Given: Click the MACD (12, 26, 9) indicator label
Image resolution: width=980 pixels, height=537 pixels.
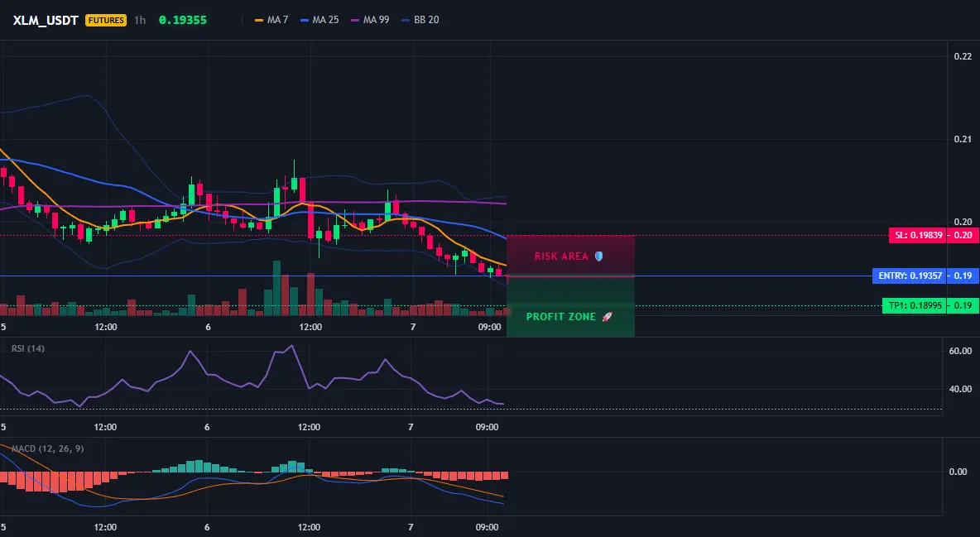Looking at the screenshot, I should pos(47,448).
